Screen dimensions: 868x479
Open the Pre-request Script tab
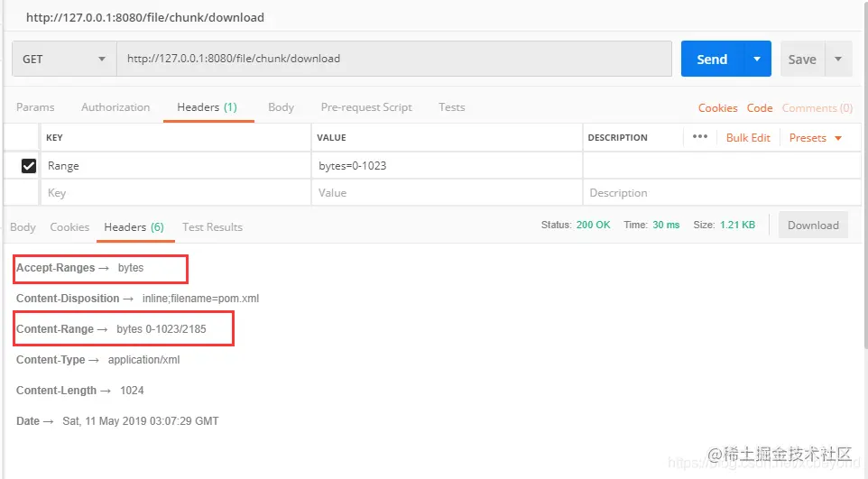[x=366, y=106]
